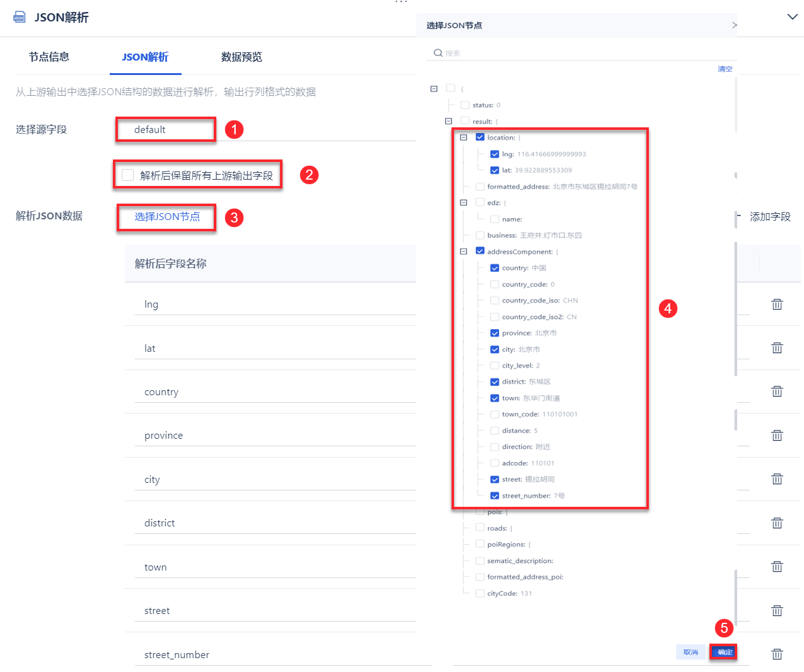Click the default source field input
The width and height of the screenshot is (804, 672).
point(166,130)
